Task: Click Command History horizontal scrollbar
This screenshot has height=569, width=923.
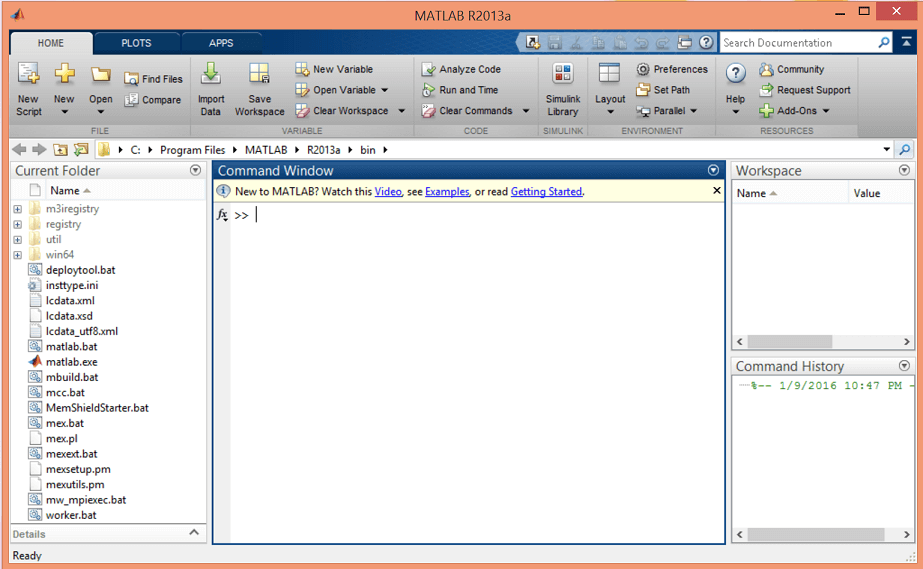Action: (815, 534)
